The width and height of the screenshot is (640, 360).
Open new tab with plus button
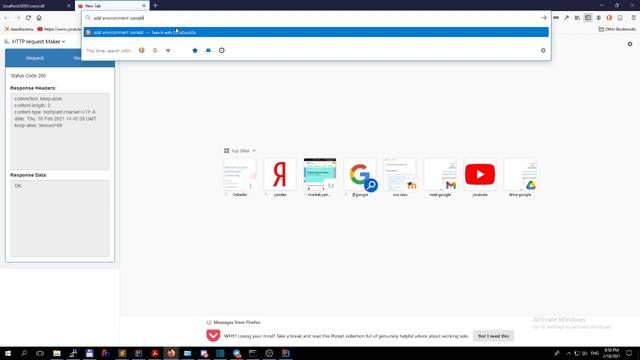pos(155,6)
